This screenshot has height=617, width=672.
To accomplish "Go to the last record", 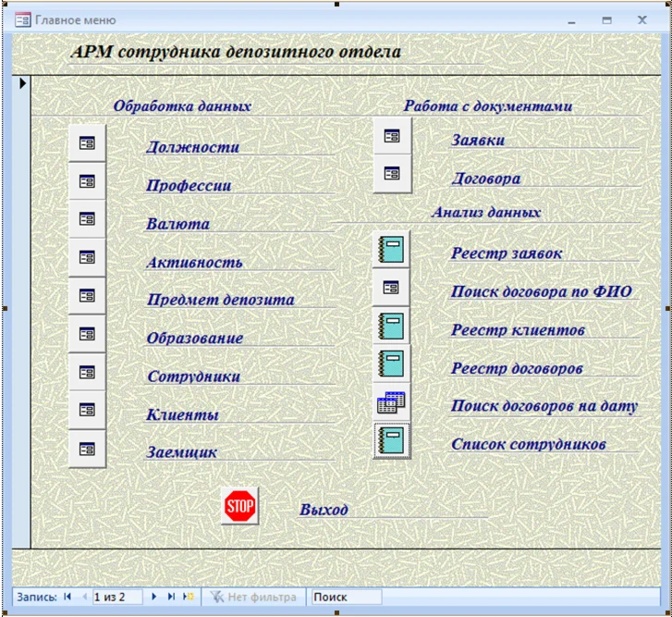I will click(x=171, y=597).
